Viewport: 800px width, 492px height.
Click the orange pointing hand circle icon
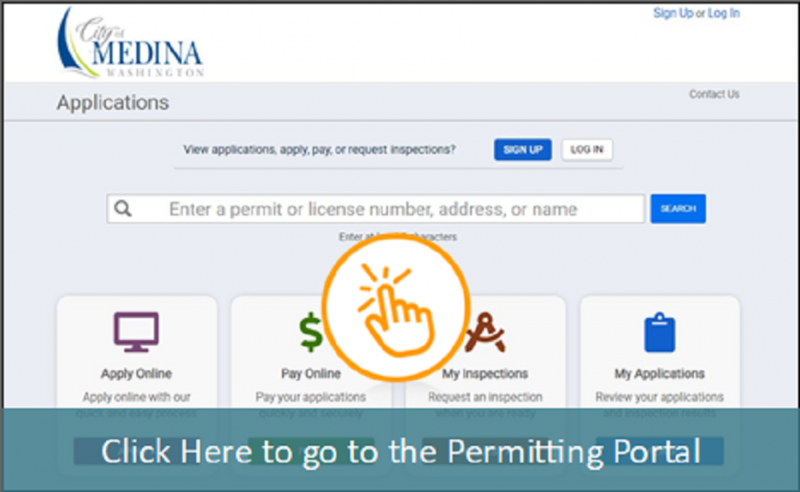click(395, 308)
